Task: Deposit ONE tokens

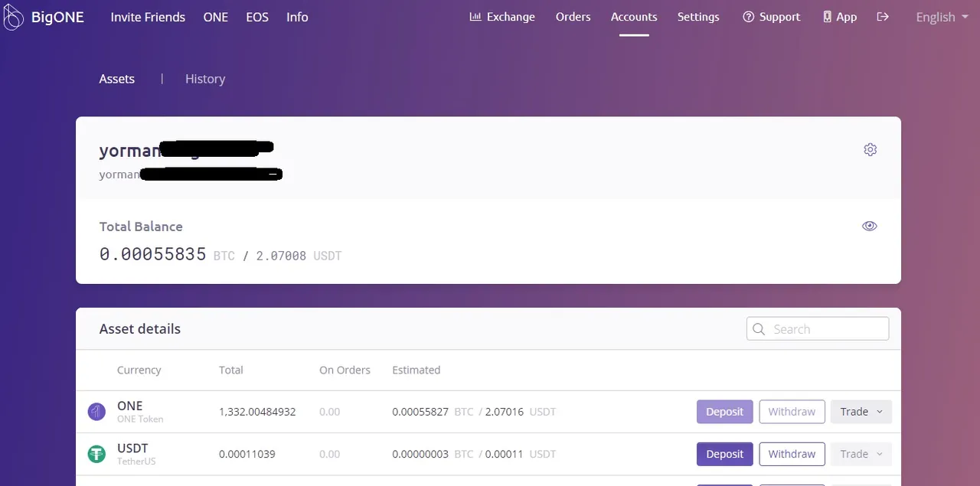Action: [725, 412]
